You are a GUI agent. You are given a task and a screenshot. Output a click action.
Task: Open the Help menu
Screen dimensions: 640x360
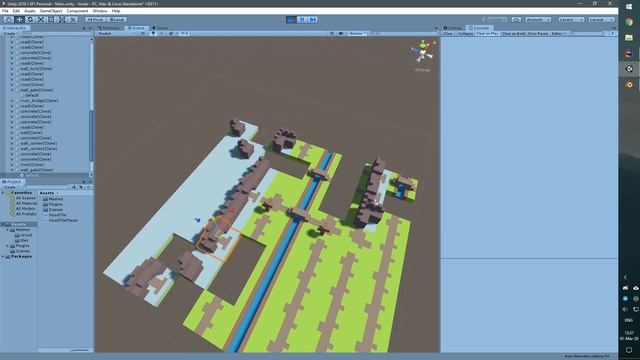[116, 11]
